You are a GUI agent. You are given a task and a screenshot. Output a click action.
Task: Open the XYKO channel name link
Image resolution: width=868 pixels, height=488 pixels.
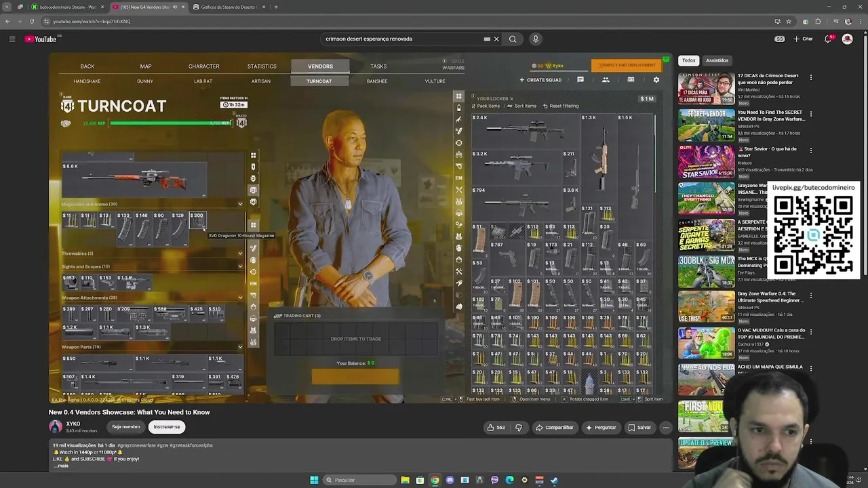tap(73, 424)
